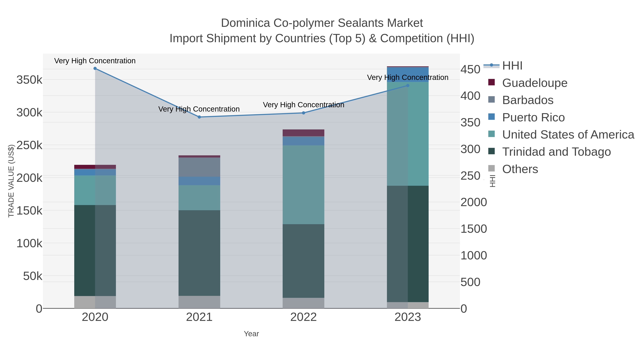644x362 pixels.
Task: Select Trinidad and Tobago segment in 2021 bar
Action: click(199, 253)
